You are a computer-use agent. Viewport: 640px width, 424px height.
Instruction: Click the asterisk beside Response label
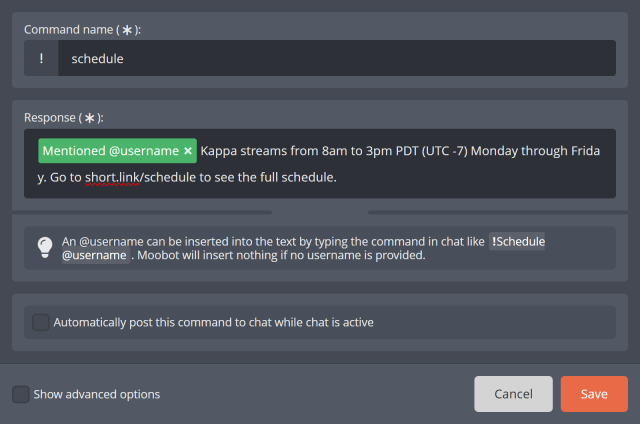tap(89, 118)
